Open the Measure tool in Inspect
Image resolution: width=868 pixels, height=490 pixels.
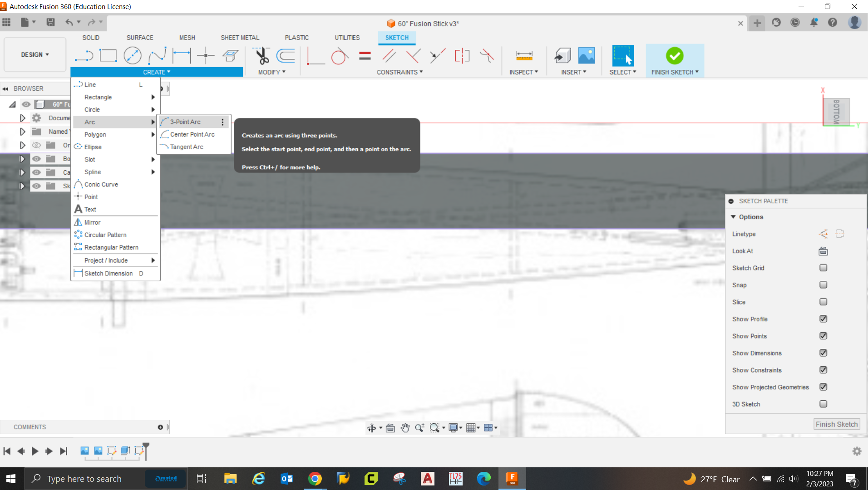(x=524, y=56)
